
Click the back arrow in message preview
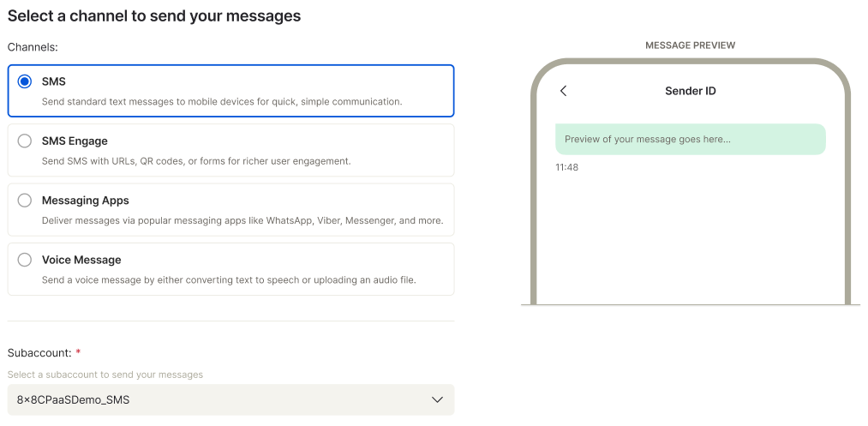[563, 91]
